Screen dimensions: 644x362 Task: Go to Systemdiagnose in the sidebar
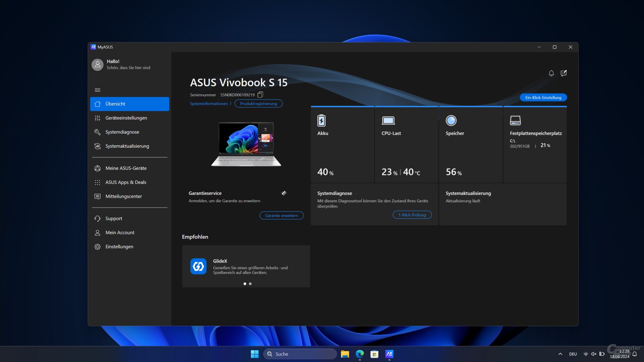click(x=129, y=132)
